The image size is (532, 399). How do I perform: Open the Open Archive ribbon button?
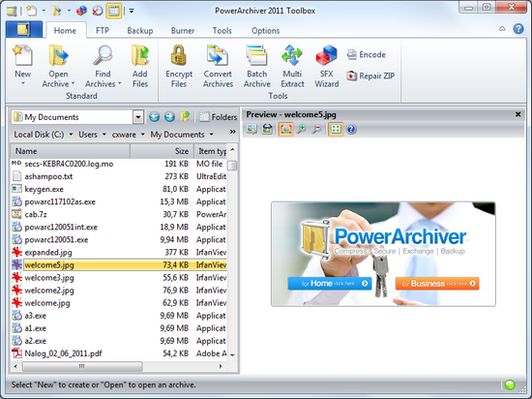[58, 67]
